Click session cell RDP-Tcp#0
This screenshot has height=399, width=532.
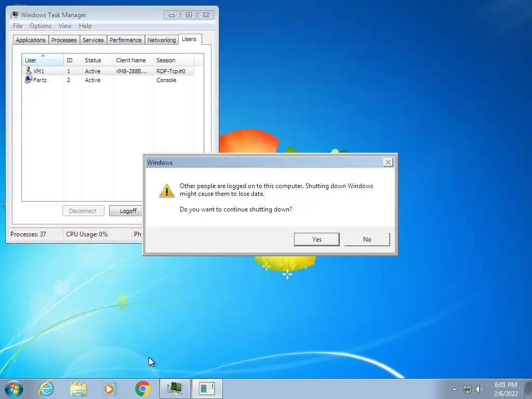click(171, 71)
